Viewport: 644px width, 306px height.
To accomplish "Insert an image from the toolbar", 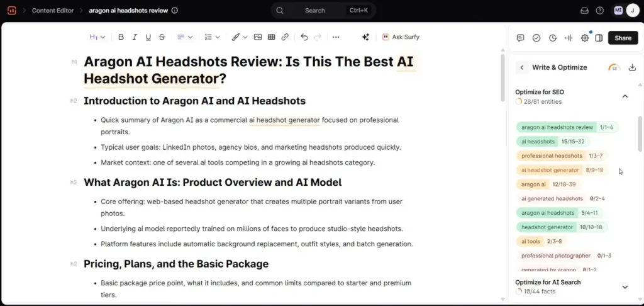I will (257, 37).
